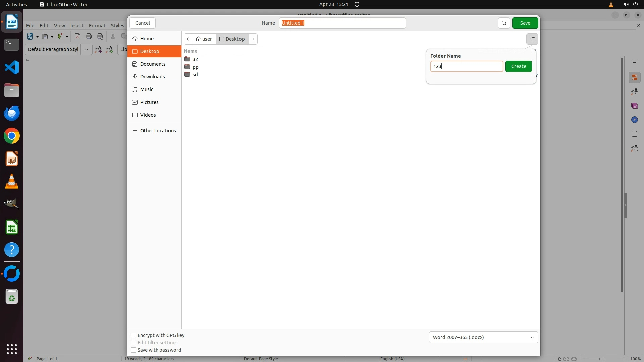Viewport: 644px width, 362px height.
Task: Toggle the Save with password checkbox
Action: tap(133, 350)
